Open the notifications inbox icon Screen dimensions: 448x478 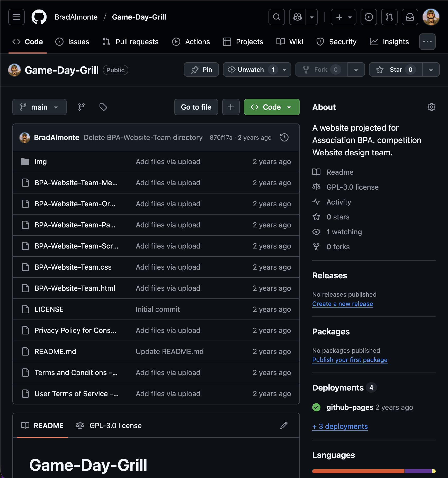coord(410,17)
